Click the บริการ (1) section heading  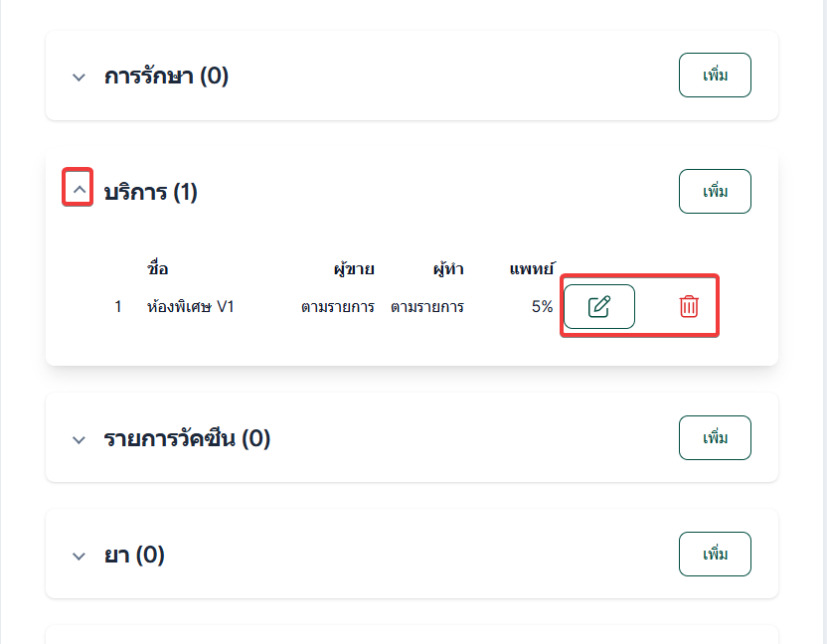coord(150,192)
